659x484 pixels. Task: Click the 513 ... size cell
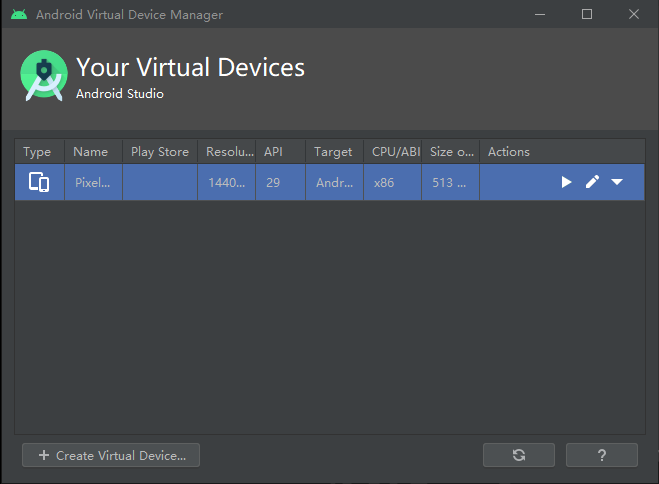click(451, 182)
